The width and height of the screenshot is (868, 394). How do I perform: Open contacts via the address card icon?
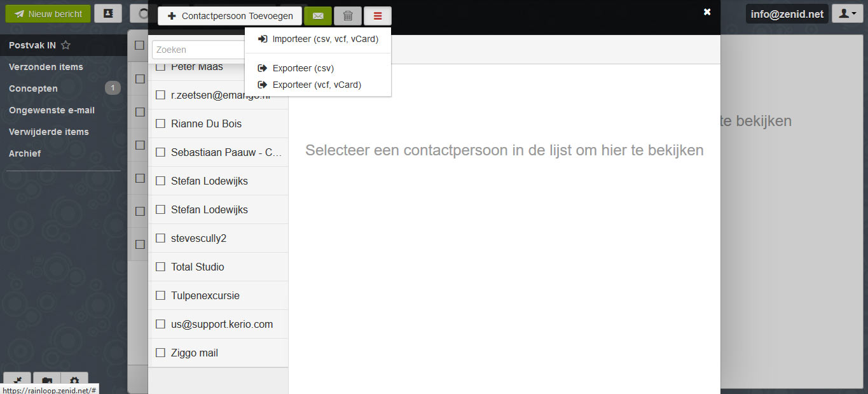[x=108, y=13]
